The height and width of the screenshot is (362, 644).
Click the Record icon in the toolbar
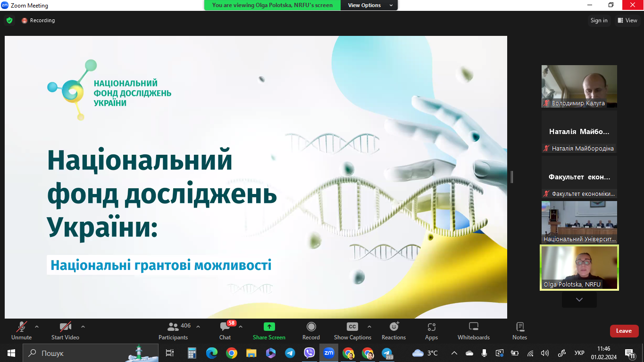(x=311, y=327)
